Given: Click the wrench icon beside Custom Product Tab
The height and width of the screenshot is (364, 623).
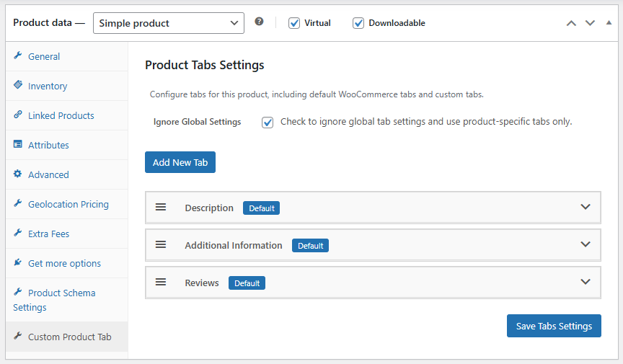Looking at the screenshot, I should 18,336.
